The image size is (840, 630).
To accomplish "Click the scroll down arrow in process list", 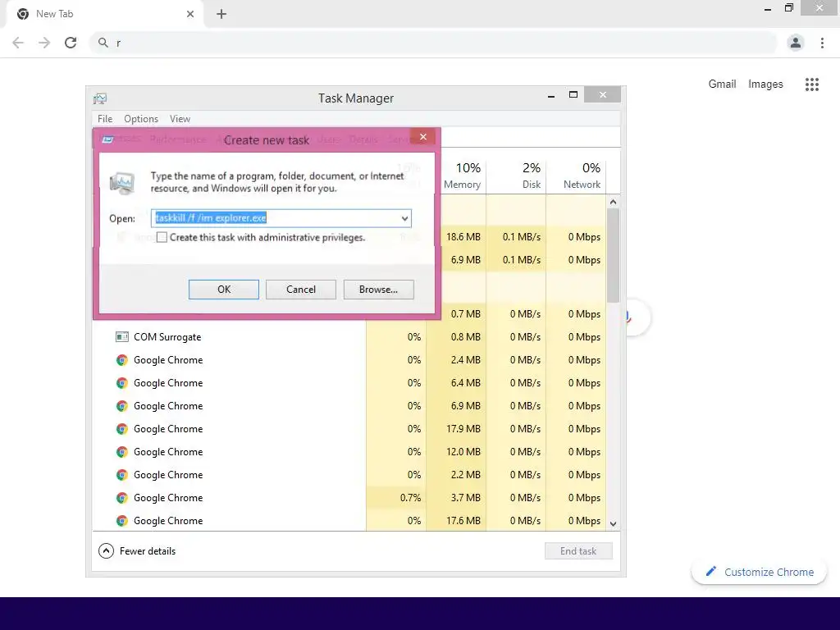I will [614, 524].
